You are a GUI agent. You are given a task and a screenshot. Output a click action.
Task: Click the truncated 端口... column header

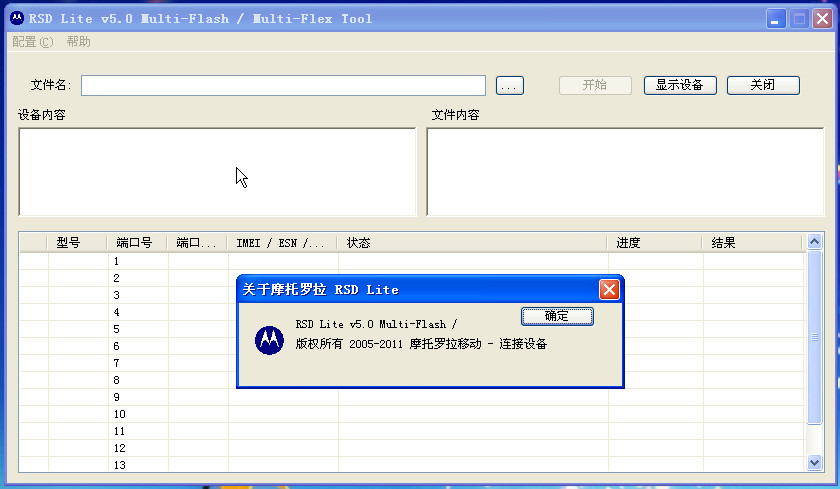197,243
